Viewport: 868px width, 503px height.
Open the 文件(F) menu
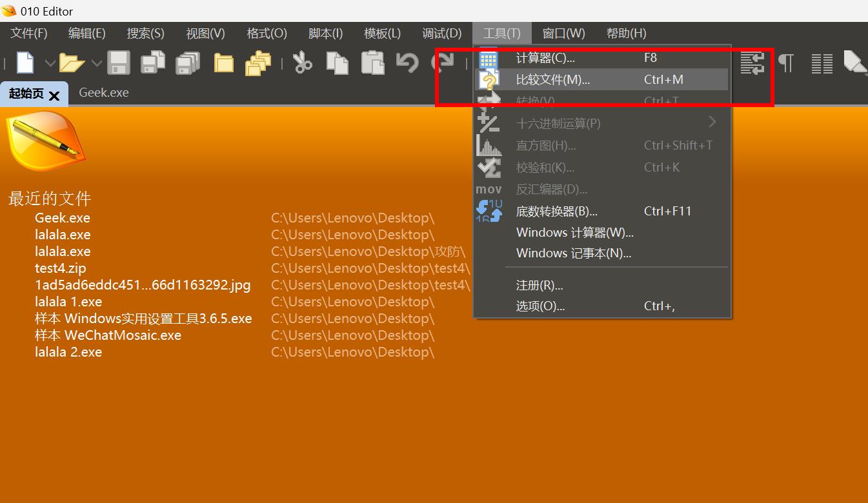click(28, 34)
